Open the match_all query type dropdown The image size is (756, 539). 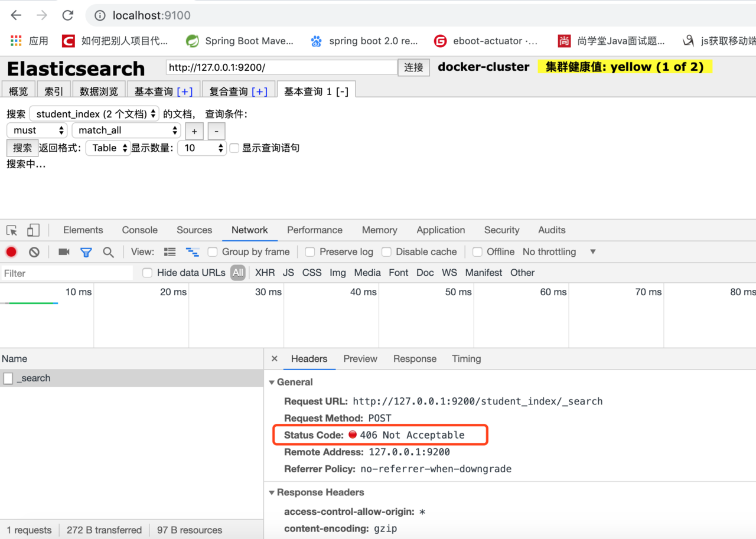[x=126, y=130]
